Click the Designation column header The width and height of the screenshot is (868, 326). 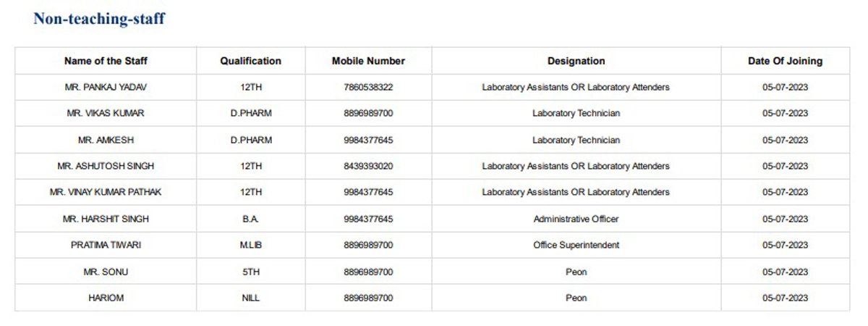576,61
